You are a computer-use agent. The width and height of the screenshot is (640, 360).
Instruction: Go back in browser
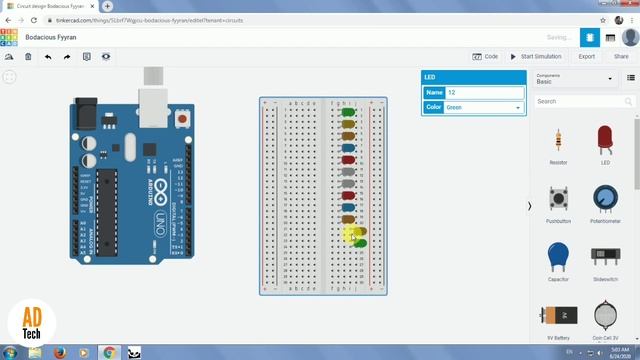point(8,20)
